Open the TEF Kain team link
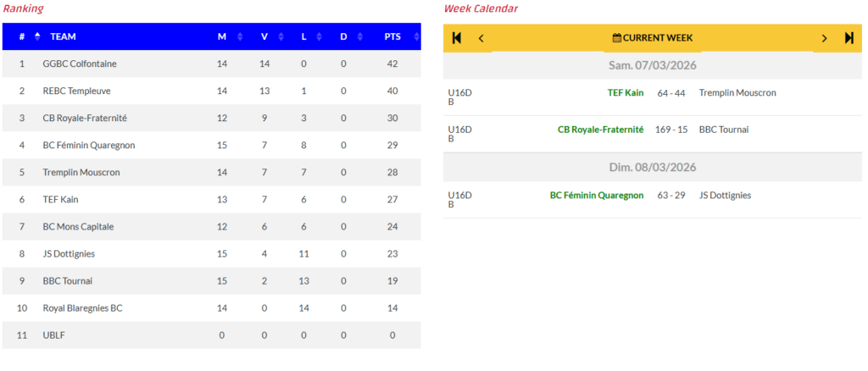The image size is (868, 371). (626, 92)
